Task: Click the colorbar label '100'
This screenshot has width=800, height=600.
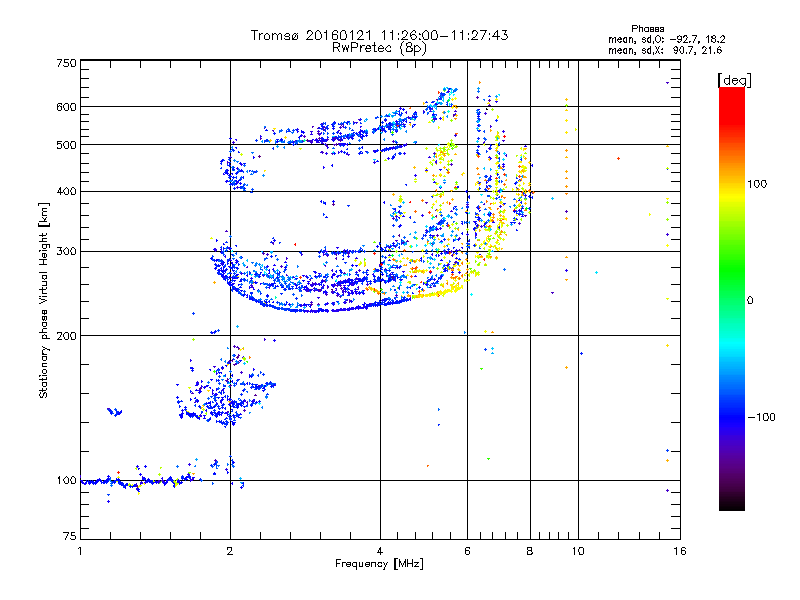Action: click(757, 184)
